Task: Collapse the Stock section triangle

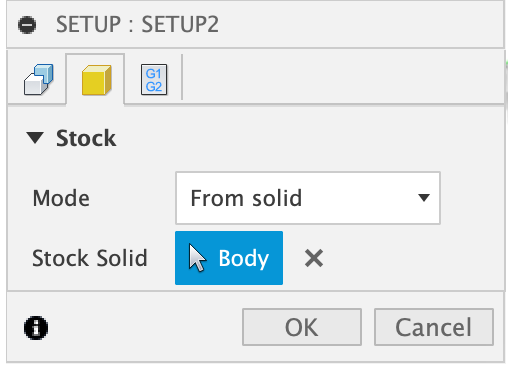Action: 35,138
